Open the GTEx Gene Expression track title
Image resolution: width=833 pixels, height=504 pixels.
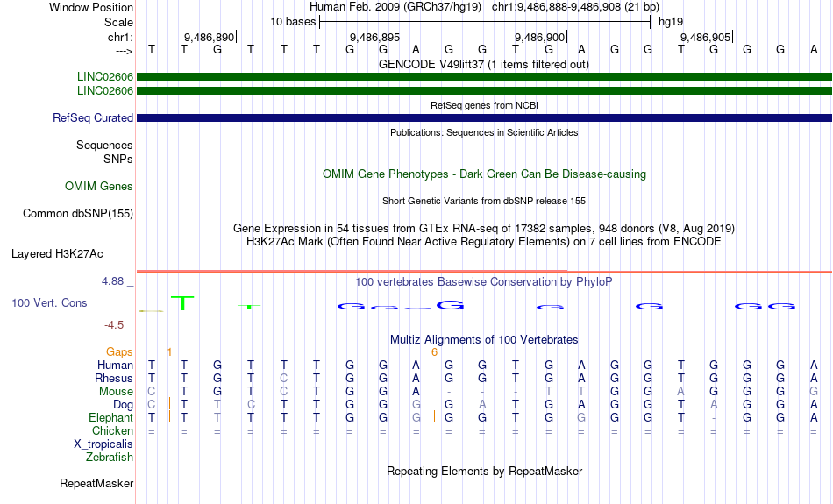pyautogui.click(x=484, y=229)
